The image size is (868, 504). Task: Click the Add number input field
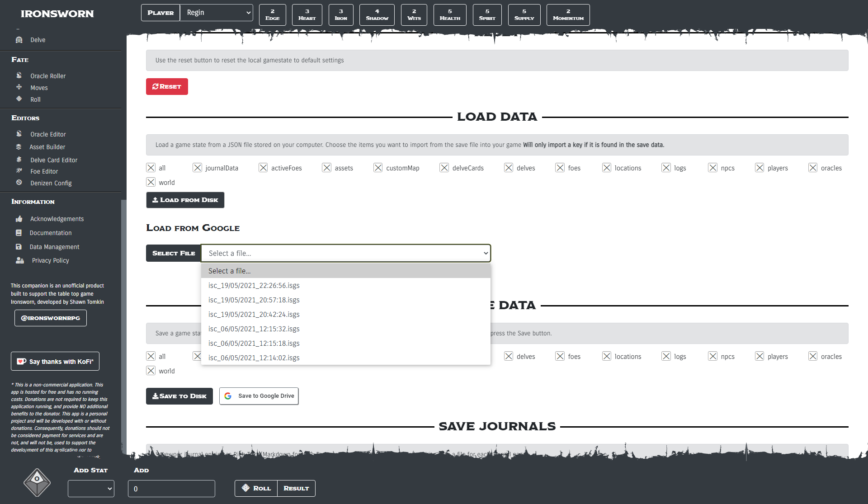tap(171, 489)
